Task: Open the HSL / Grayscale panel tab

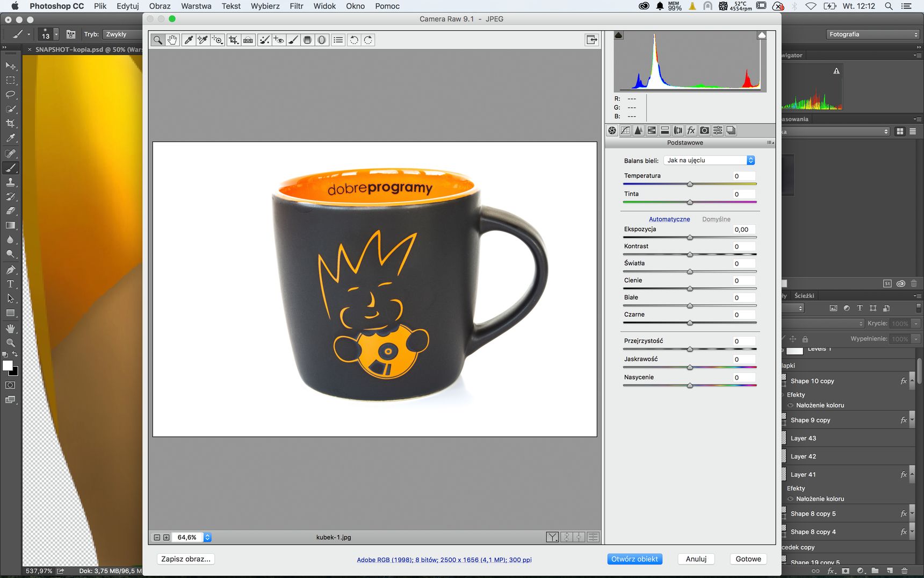Action: point(652,130)
